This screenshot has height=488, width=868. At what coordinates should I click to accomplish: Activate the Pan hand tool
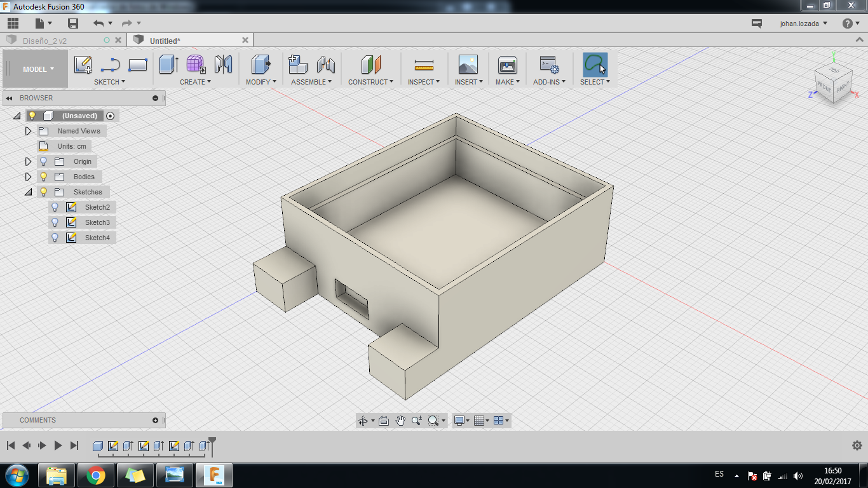tap(400, 420)
